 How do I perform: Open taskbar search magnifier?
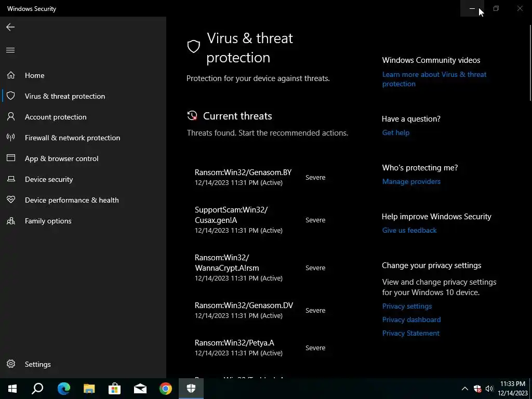37,389
